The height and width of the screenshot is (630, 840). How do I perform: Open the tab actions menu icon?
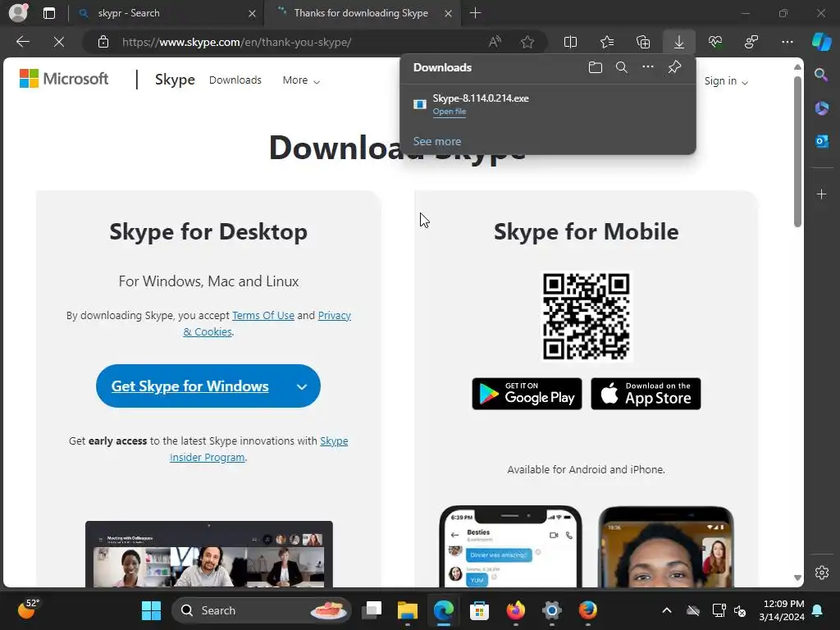pos(49,13)
